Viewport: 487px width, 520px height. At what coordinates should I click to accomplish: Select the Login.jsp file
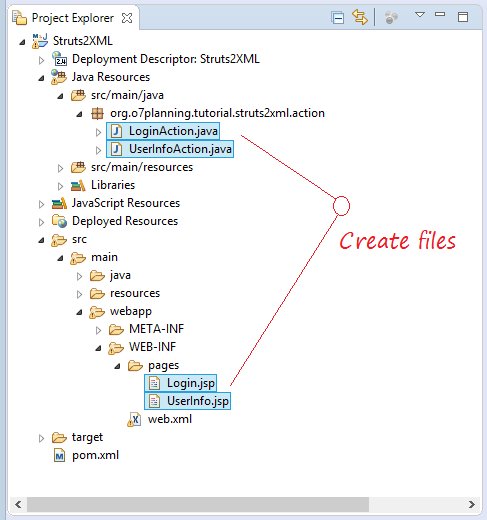click(x=180, y=383)
